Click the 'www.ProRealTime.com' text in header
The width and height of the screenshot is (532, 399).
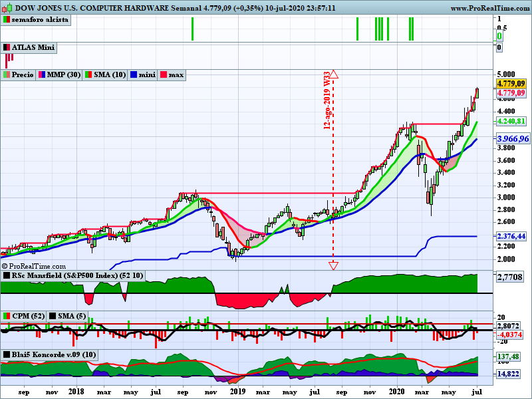tap(491, 8)
